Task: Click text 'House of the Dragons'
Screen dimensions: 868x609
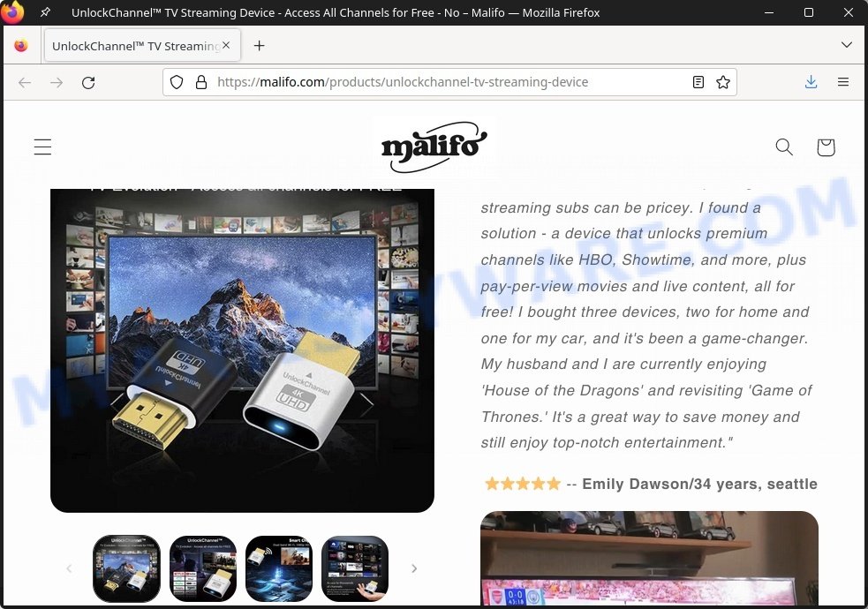Action: coord(562,390)
